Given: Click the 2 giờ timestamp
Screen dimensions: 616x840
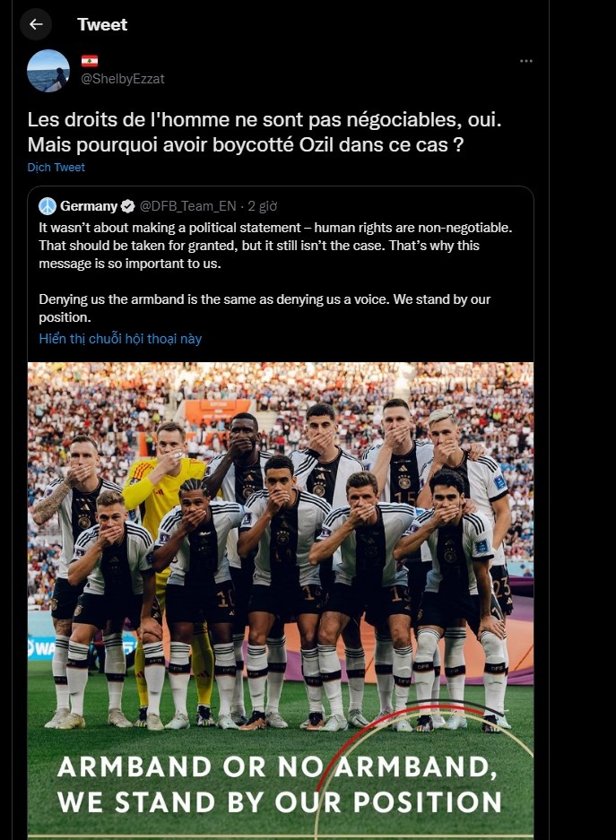Looking at the screenshot, I should pos(263,206).
